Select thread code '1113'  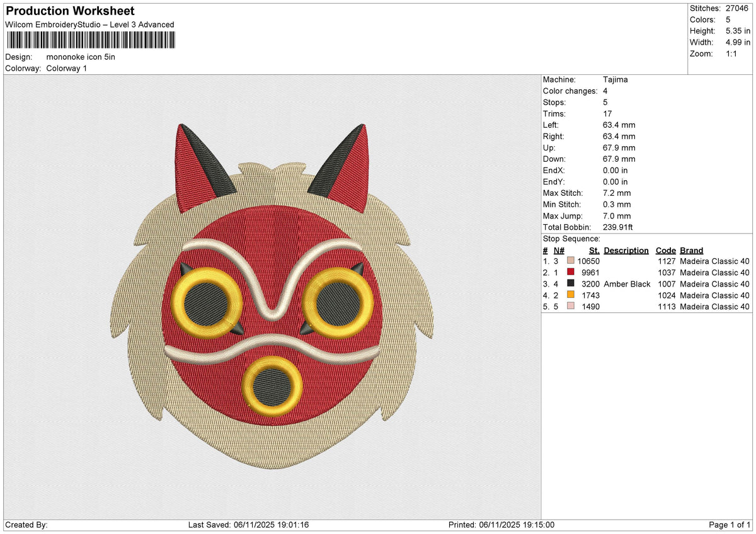coord(667,307)
